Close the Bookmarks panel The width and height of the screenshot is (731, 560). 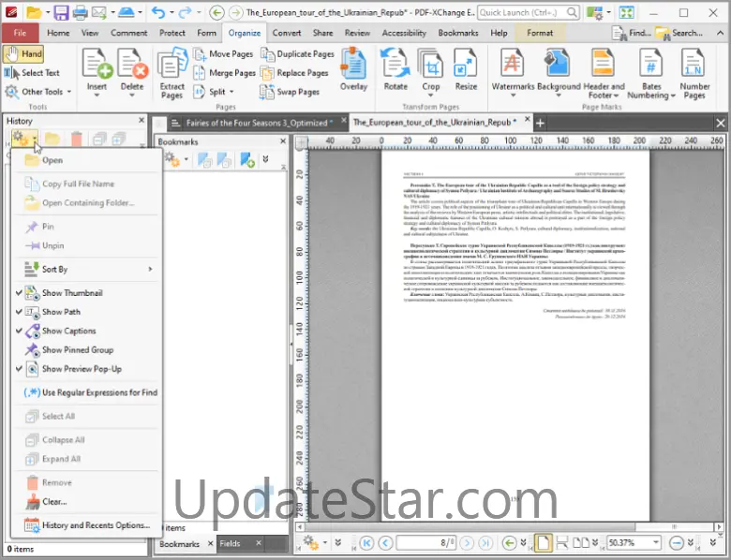(x=283, y=141)
